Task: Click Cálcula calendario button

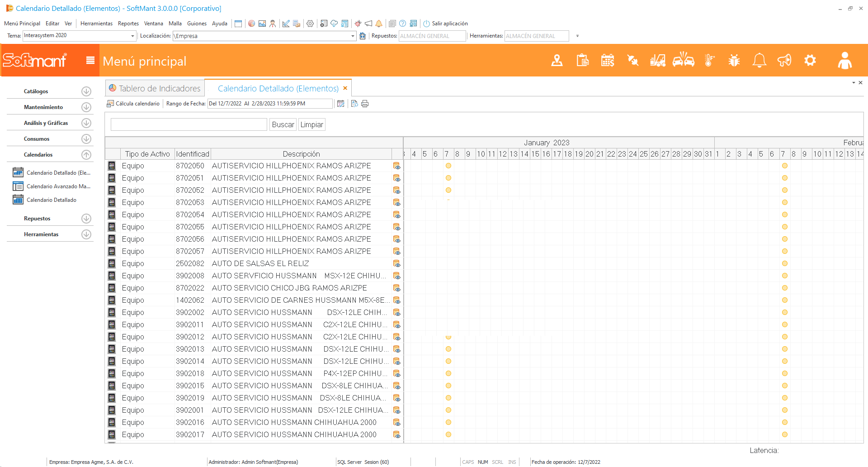Action: pos(133,104)
